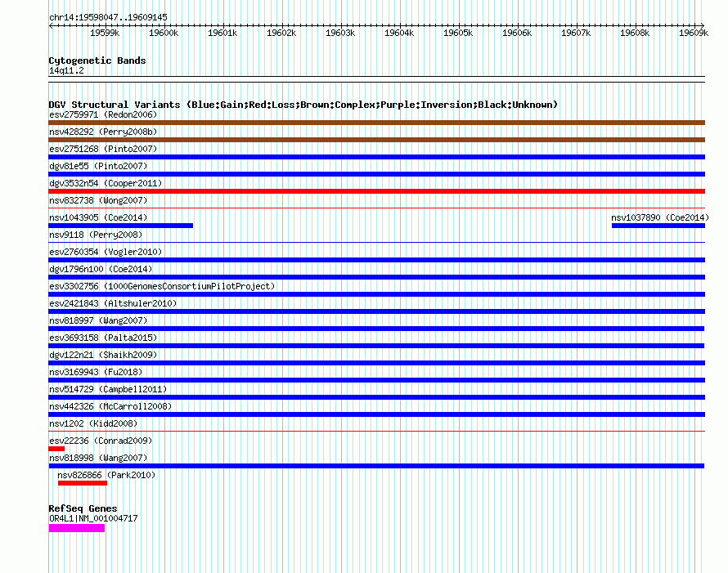Click the 19601k ruler tick label
Viewport: 728px width, 573px height.
pyautogui.click(x=222, y=33)
